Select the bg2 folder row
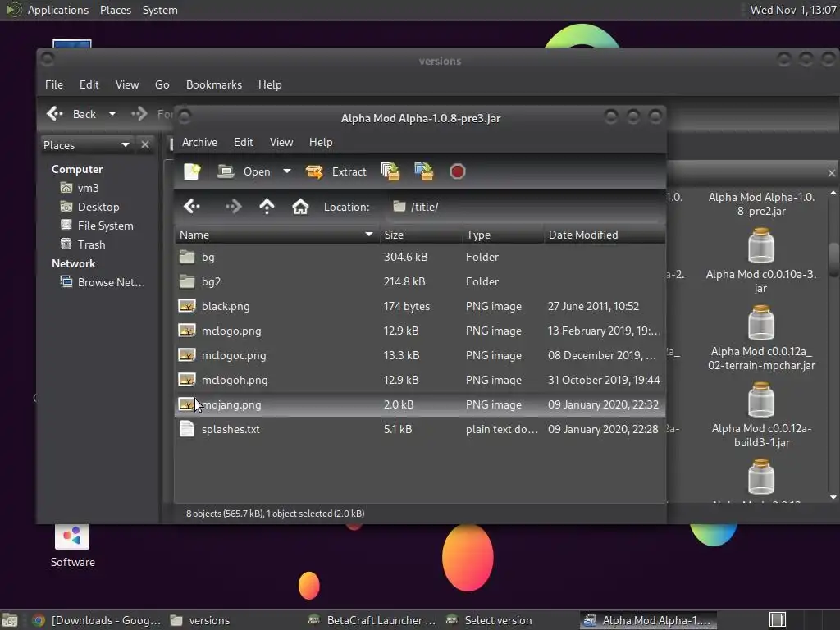This screenshot has height=630, width=840. click(421, 282)
